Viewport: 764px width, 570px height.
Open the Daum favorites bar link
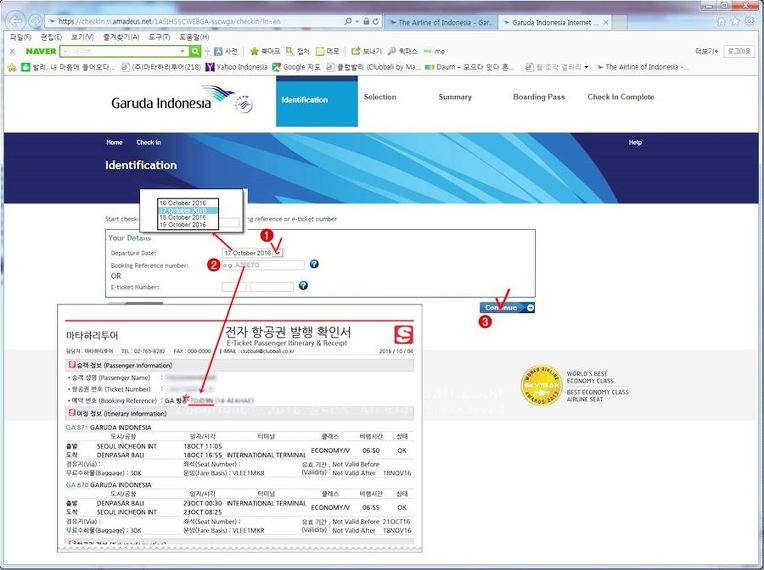pyautogui.click(x=470, y=67)
